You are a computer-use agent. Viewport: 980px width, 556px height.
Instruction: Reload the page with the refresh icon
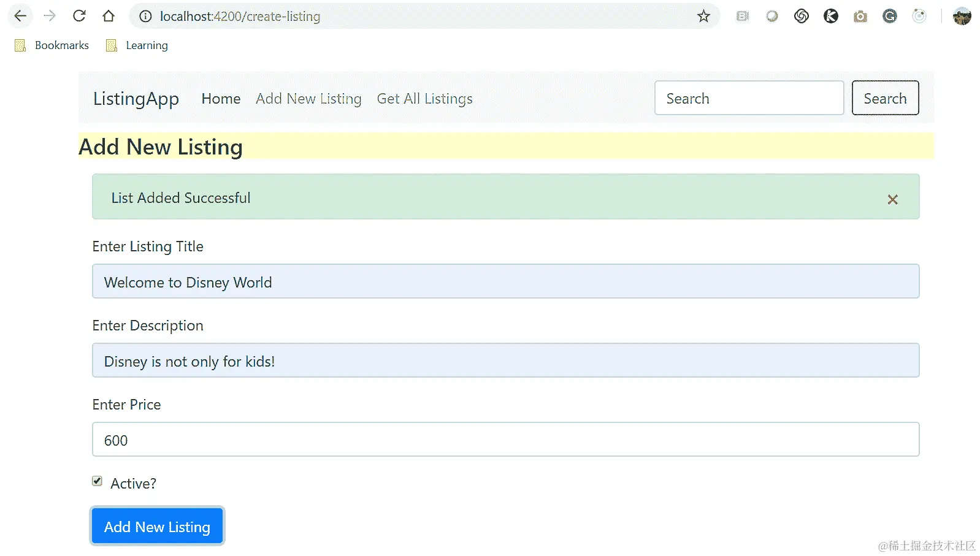click(x=79, y=16)
